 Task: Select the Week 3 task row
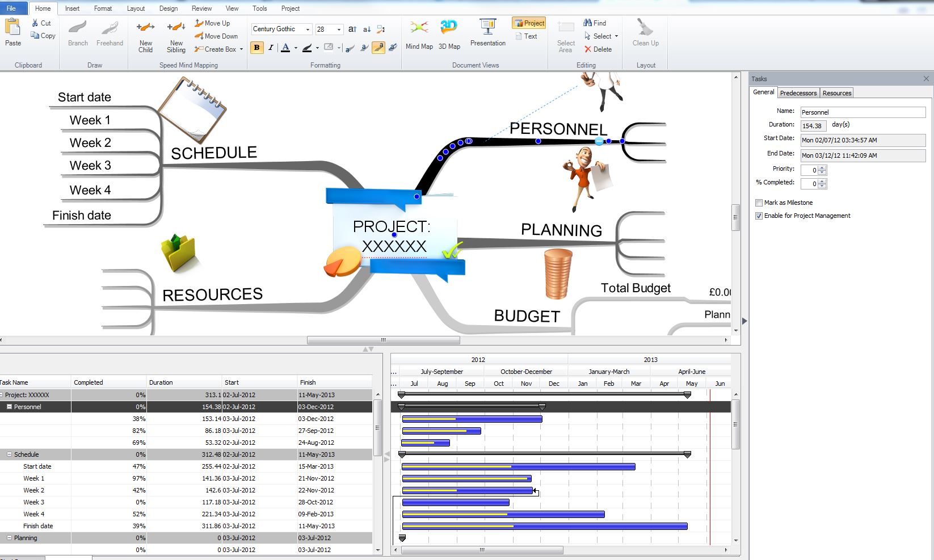point(186,502)
